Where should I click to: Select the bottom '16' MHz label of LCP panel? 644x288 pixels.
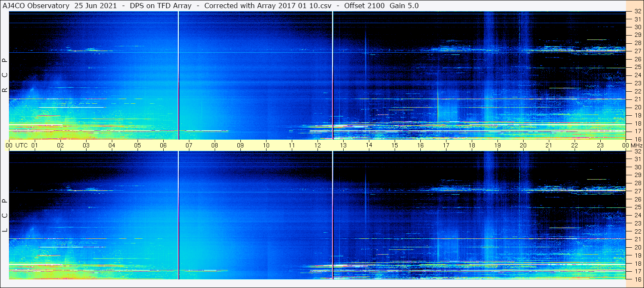[637, 279]
